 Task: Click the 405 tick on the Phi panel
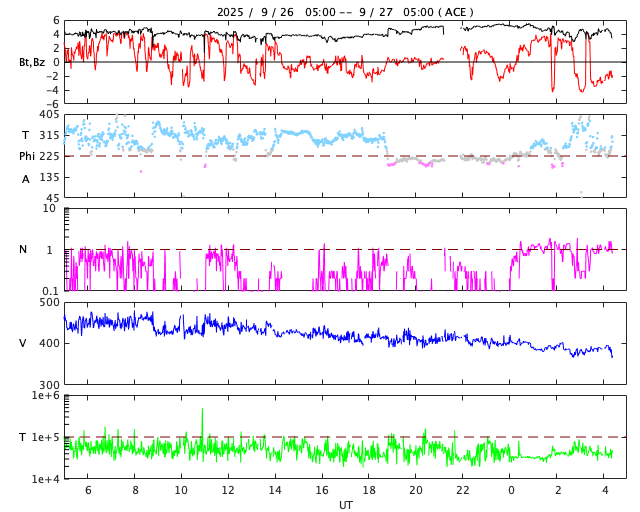click(x=49, y=114)
